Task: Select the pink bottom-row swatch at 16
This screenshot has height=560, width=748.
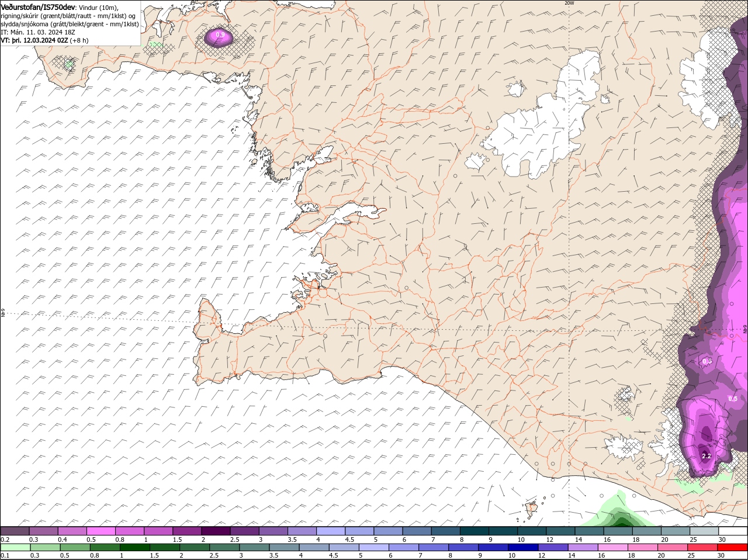Action: pos(612,547)
